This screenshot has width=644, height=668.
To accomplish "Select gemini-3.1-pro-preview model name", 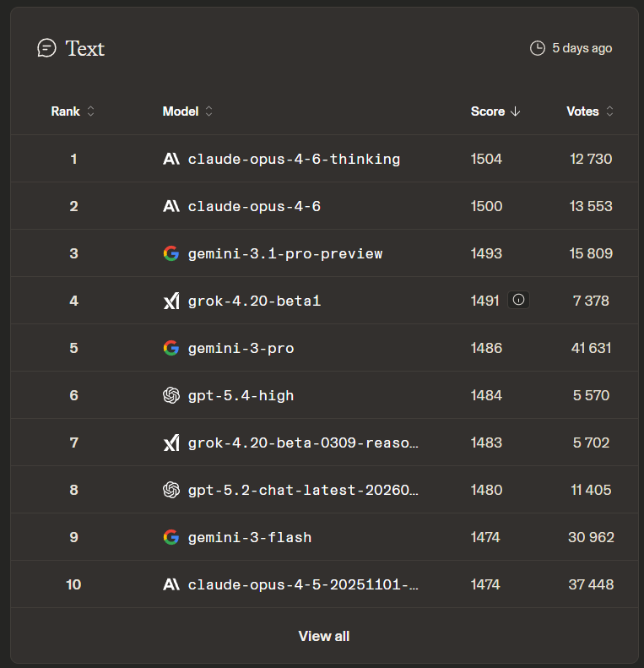I will pyautogui.click(x=285, y=254).
